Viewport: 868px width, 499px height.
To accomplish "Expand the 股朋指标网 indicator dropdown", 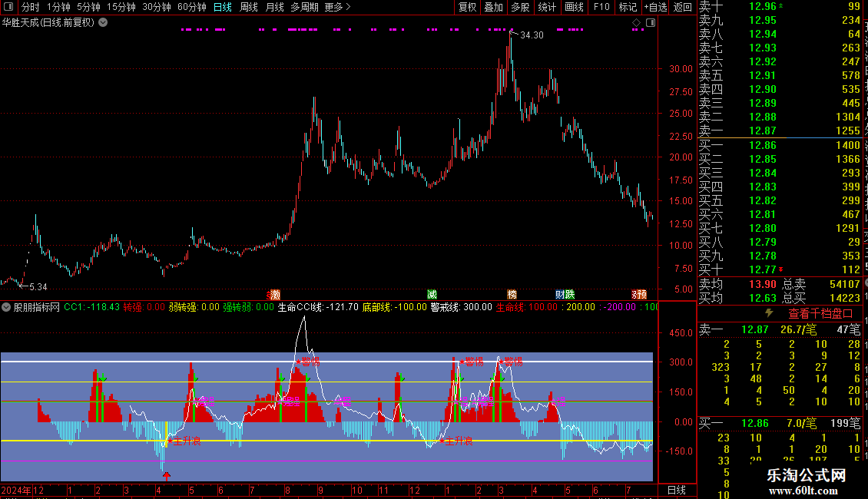I will click(x=6, y=307).
